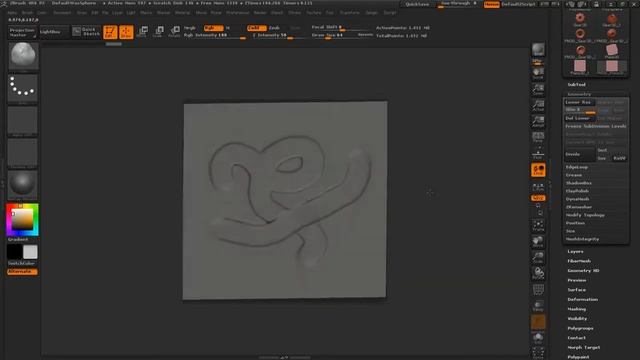Viewport: 640px width, 360px height.
Task: Adjust the SDiv subdivision slider
Action: [x=580, y=110]
